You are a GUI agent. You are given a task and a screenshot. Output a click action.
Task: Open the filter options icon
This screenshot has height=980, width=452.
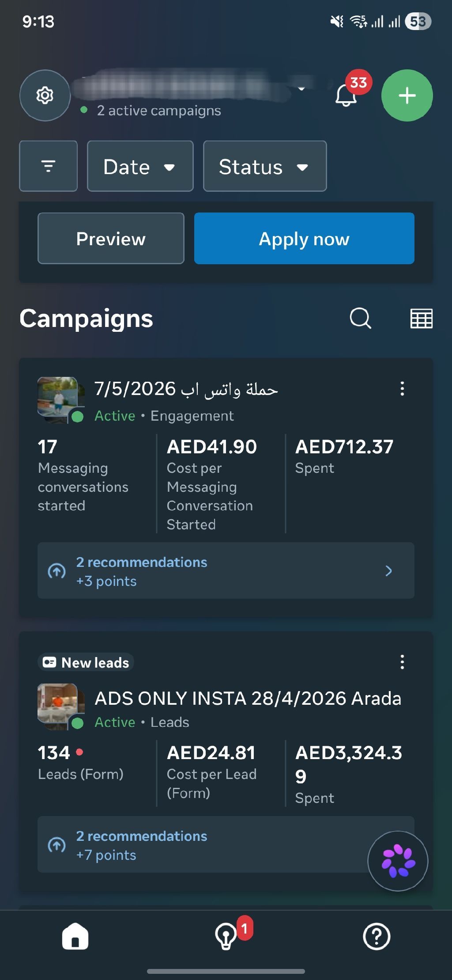[49, 166]
